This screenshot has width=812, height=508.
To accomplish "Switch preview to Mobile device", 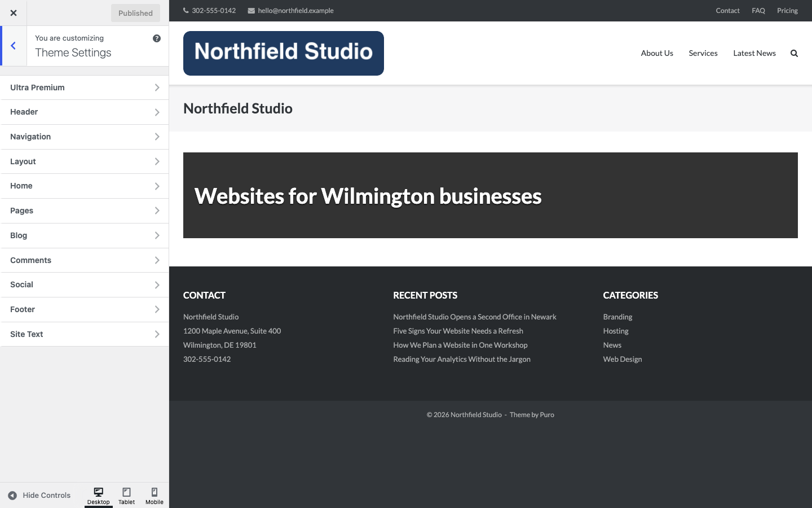I will (155, 496).
